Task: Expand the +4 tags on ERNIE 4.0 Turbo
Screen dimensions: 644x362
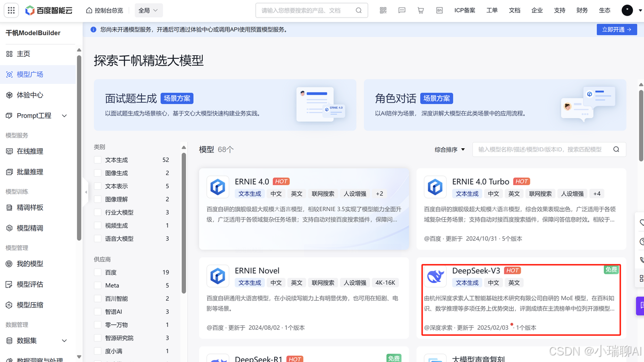Action: click(597, 194)
